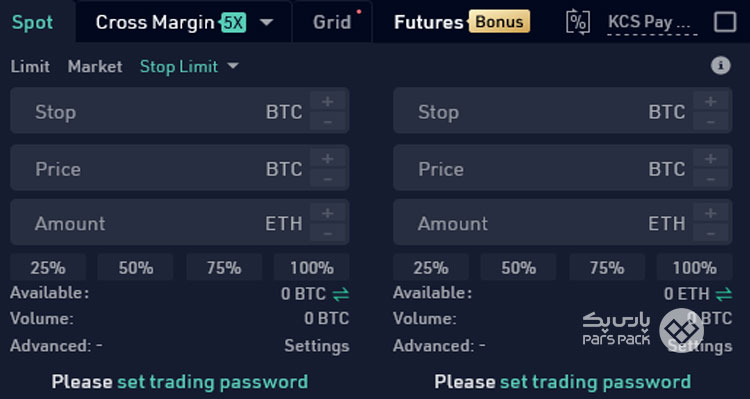This screenshot has width=750, height=399.
Task: Click the transfer arrows next to 0 ETH
Action: click(724, 294)
